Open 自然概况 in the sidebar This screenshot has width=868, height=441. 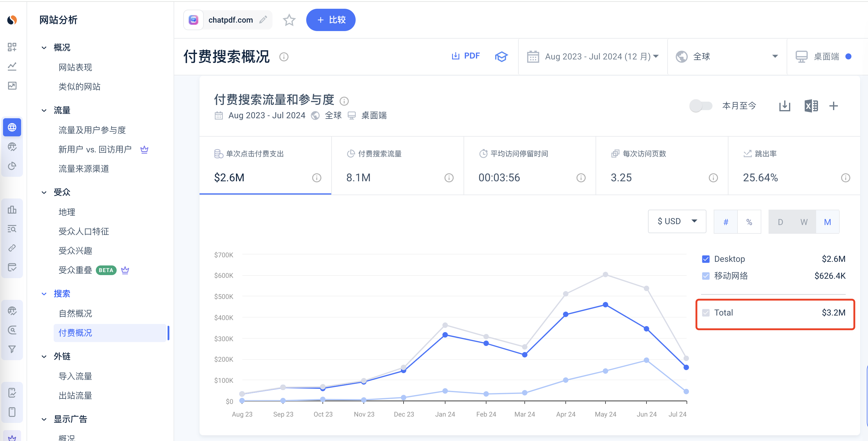pyautogui.click(x=75, y=313)
